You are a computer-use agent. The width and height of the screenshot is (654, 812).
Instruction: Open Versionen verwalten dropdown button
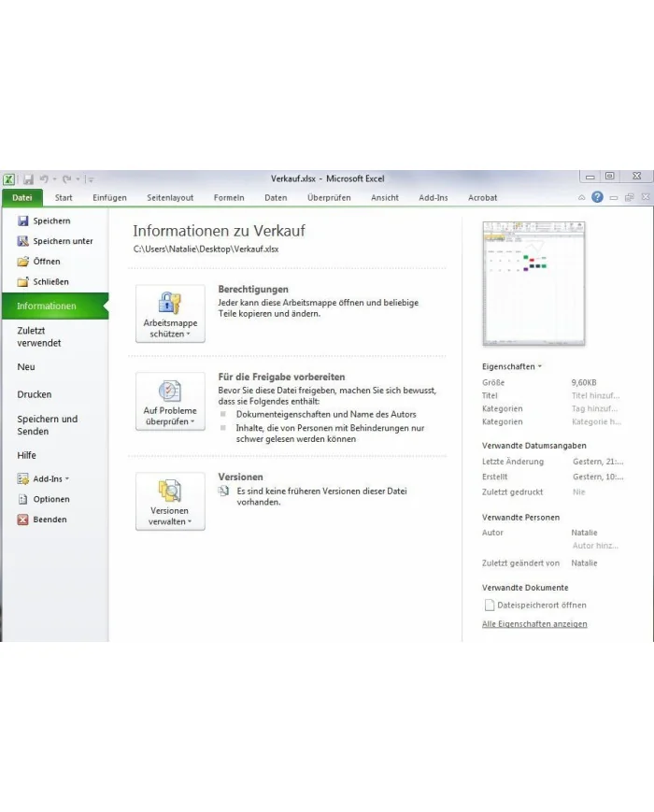pyautogui.click(x=170, y=501)
